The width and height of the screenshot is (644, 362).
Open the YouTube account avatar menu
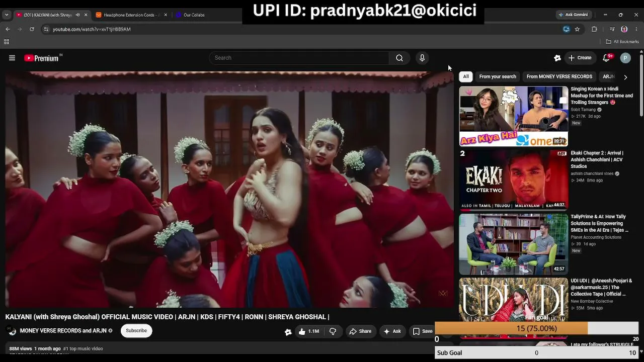(x=625, y=58)
